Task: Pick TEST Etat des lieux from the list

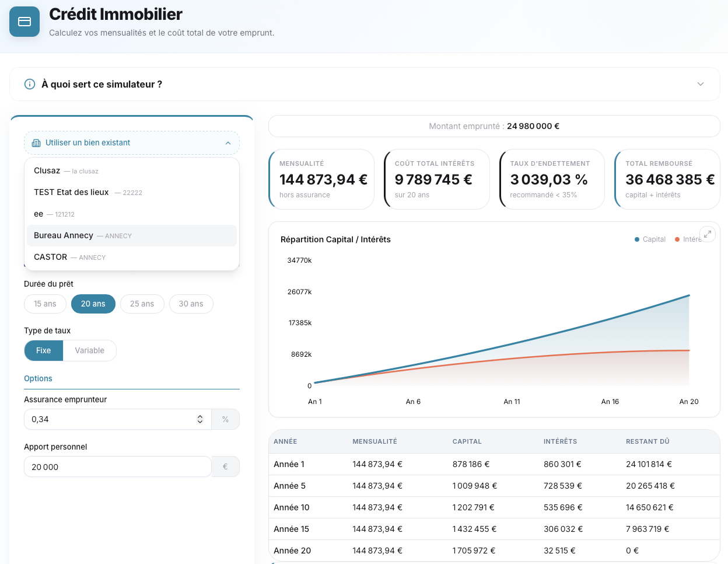Action: (x=72, y=192)
